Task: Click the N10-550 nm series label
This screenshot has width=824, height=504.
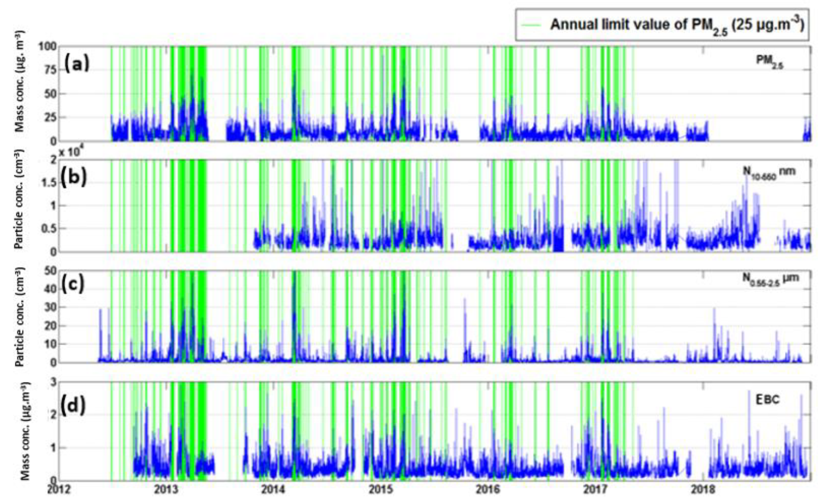Action: point(769,173)
